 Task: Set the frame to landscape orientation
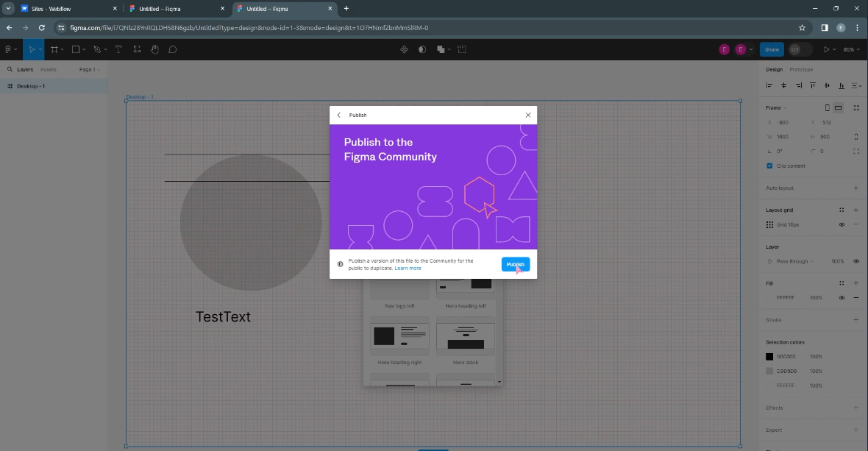coord(838,108)
